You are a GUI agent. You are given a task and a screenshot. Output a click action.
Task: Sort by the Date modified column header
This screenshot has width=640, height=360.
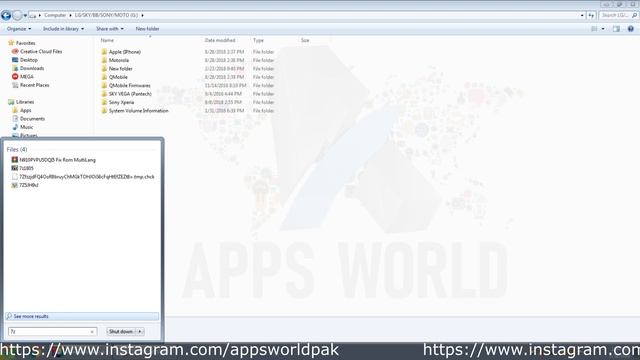tap(220, 40)
